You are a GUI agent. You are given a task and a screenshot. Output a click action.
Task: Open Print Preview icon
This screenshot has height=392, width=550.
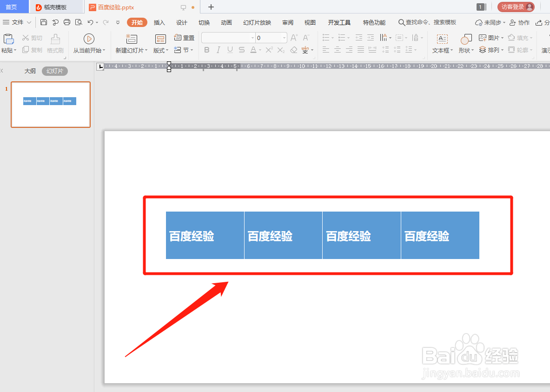79,22
